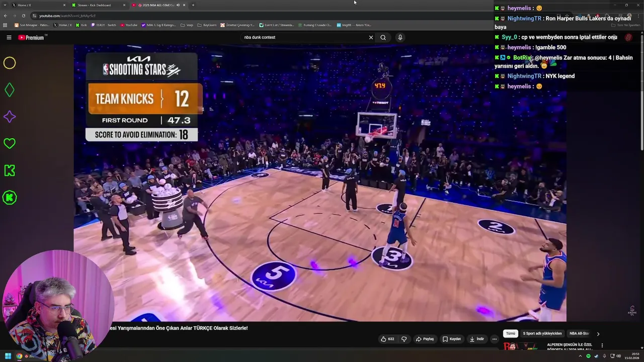Go back with the browser back arrow

5,16
